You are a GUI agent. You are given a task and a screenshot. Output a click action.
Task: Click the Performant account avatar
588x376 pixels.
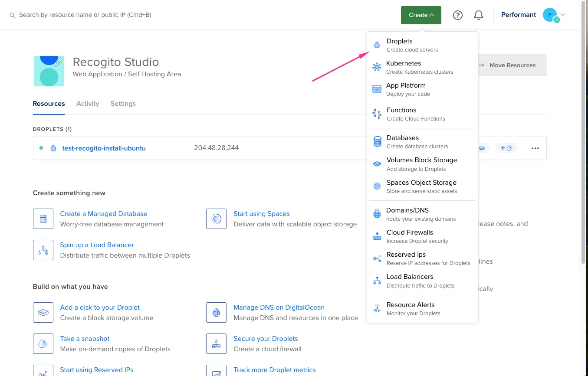click(x=550, y=15)
